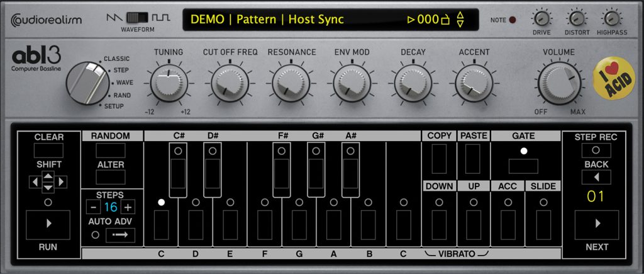Viewport: 644px width, 274px height.
Task: Enable the Step Rec toggle
Action: coord(596,151)
